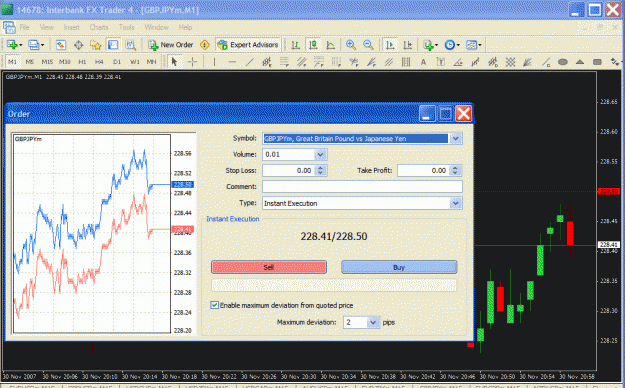The width and height of the screenshot is (625, 388).
Task: Toggle chart auto scroll icon
Action: (390, 45)
